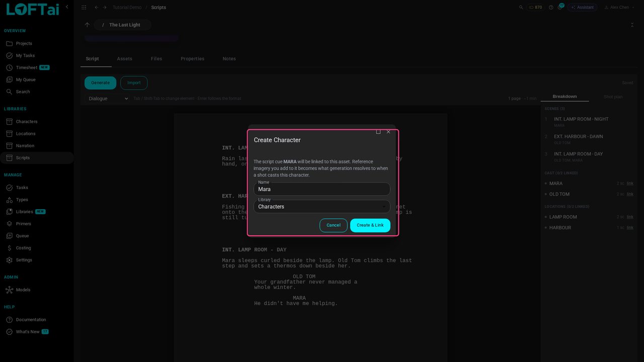
Task: Select Scripts in the sidebar
Action: pos(37,158)
